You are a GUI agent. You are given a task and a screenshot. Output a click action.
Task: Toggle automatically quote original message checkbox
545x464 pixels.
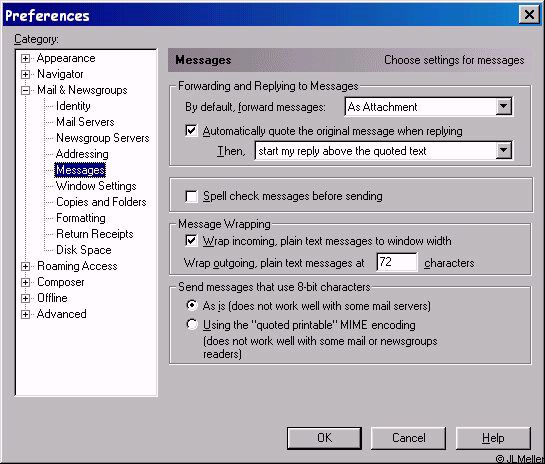pos(191,131)
